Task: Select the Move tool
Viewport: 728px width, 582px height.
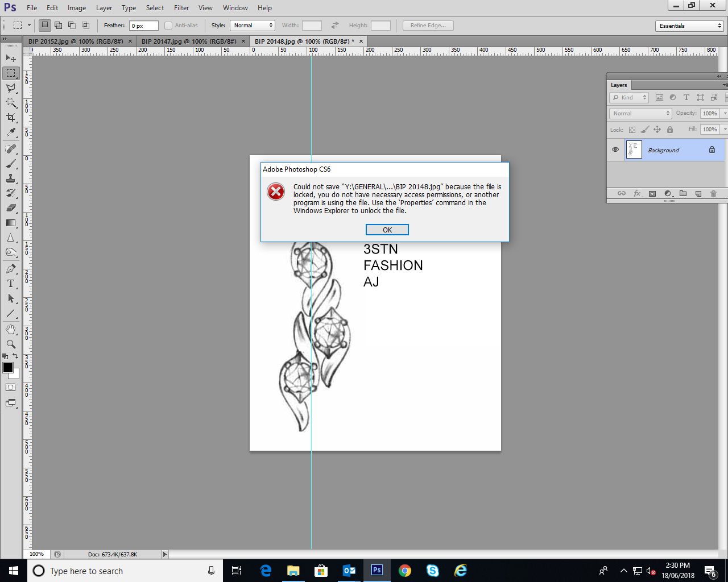Action: pos(11,58)
